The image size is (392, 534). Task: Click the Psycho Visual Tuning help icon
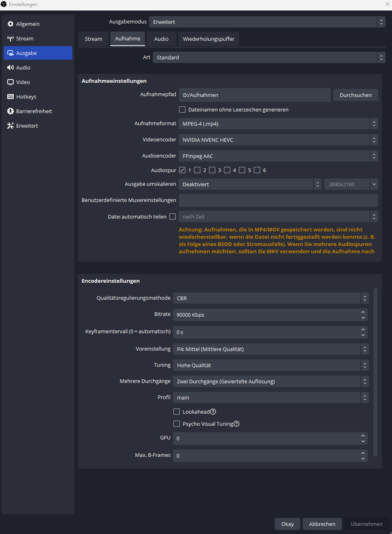click(237, 424)
